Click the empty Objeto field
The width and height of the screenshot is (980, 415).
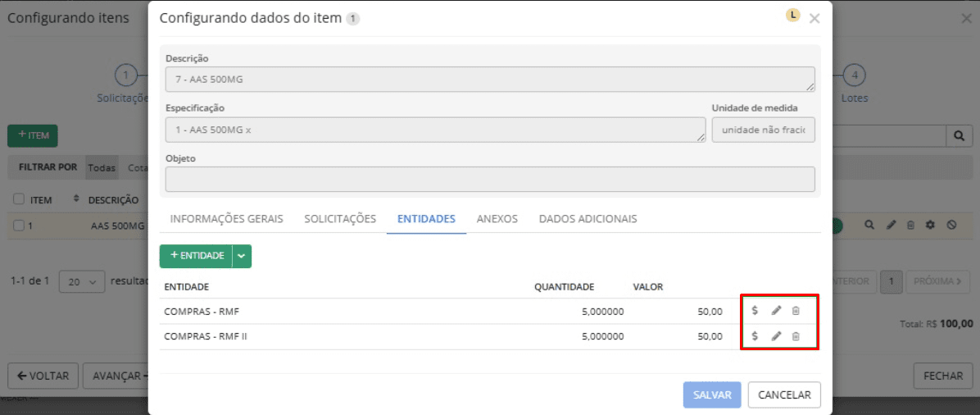pos(490,179)
